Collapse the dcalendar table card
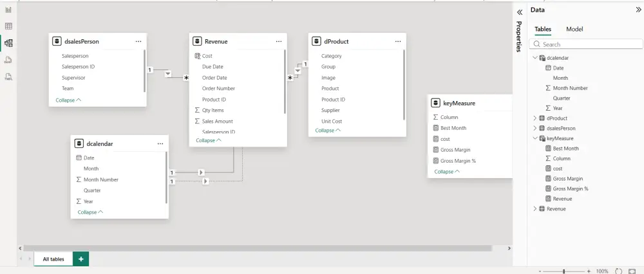644x274 pixels. [x=90, y=212]
